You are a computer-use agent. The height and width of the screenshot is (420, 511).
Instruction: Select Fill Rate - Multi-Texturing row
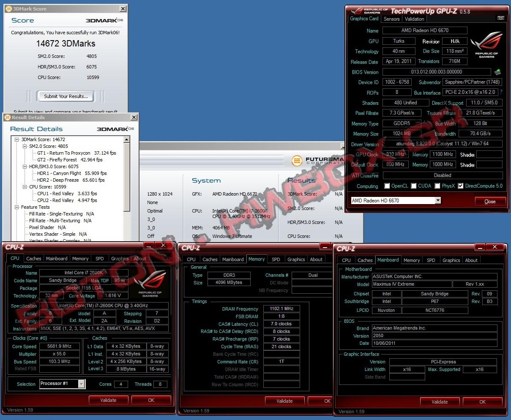tap(60, 221)
